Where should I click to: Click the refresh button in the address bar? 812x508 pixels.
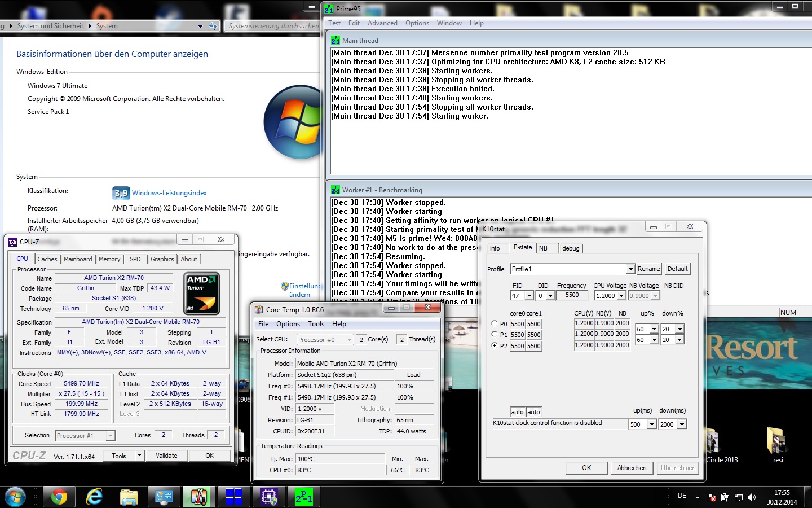tap(213, 26)
